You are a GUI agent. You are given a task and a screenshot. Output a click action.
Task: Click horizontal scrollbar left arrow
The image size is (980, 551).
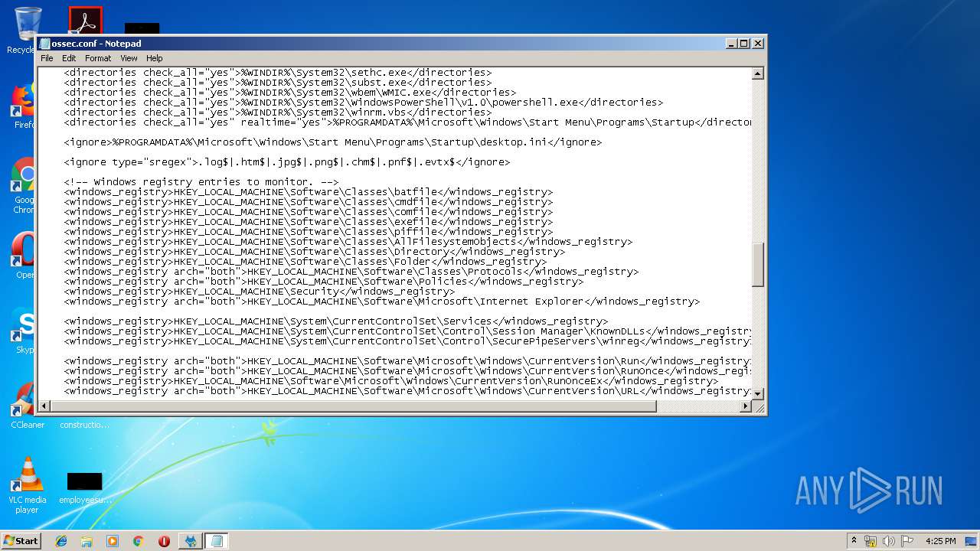pos(45,406)
